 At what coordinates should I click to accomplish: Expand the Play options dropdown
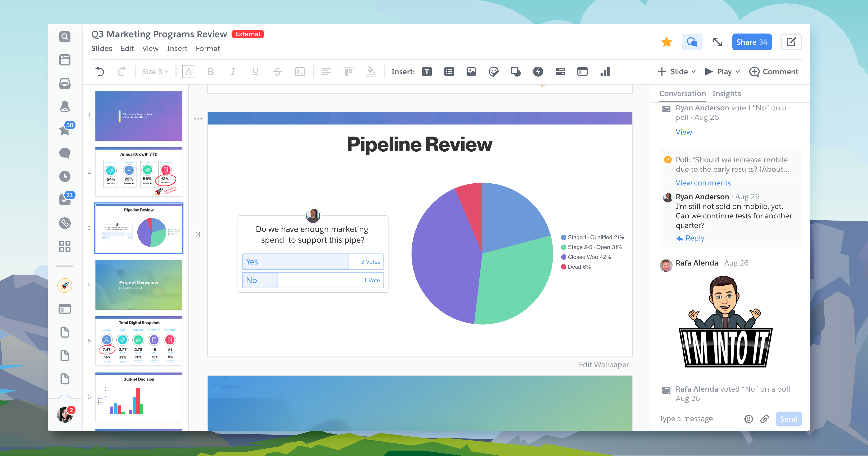tap(738, 72)
